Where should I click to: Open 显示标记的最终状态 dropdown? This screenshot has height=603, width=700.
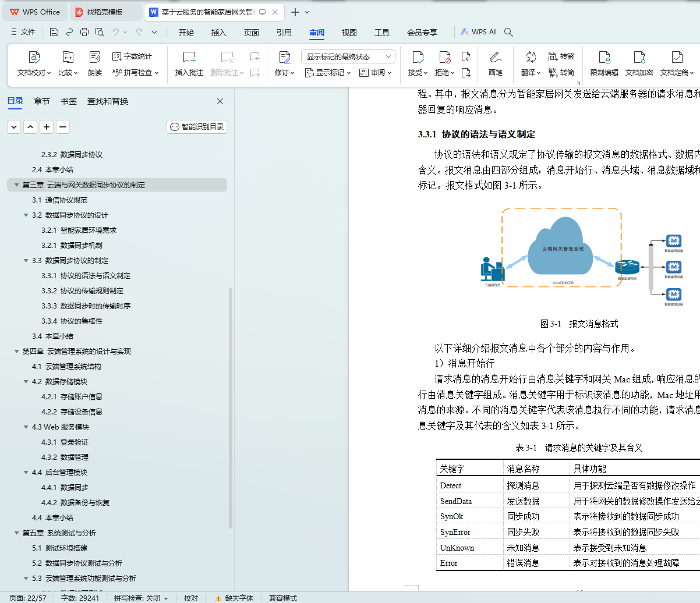(x=348, y=56)
